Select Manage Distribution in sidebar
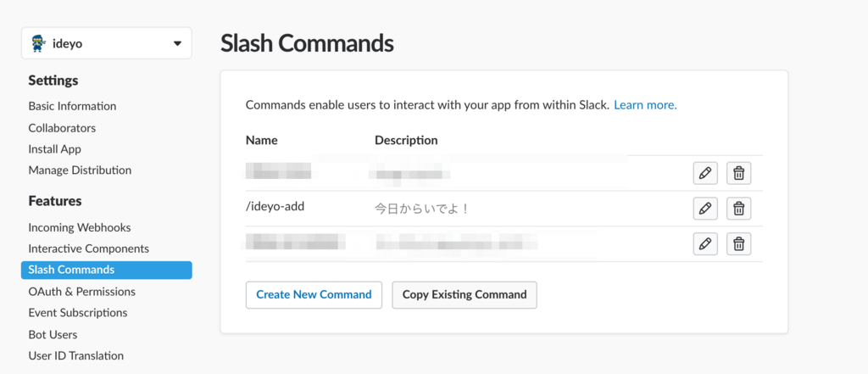The width and height of the screenshot is (868, 374). click(80, 170)
